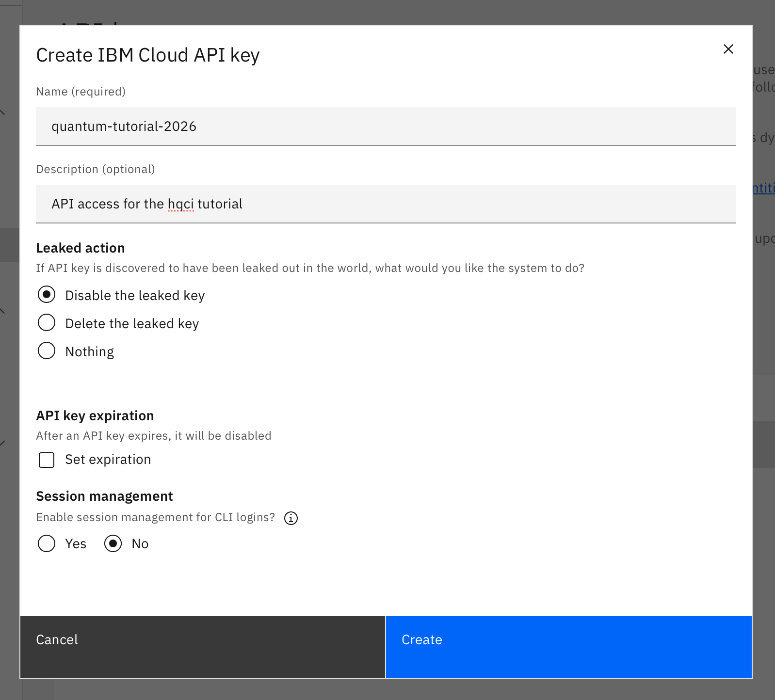Image resolution: width=775 pixels, height=700 pixels.
Task: Click the Name input field
Action: pyautogui.click(x=386, y=126)
